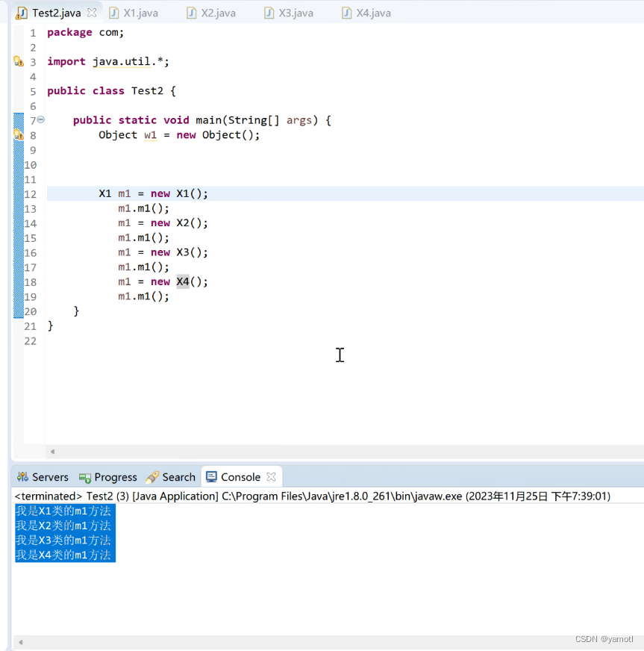This screenshot has height=651, width=644.
Task: Click the Search flashlight icon
Action: point(152,477)
